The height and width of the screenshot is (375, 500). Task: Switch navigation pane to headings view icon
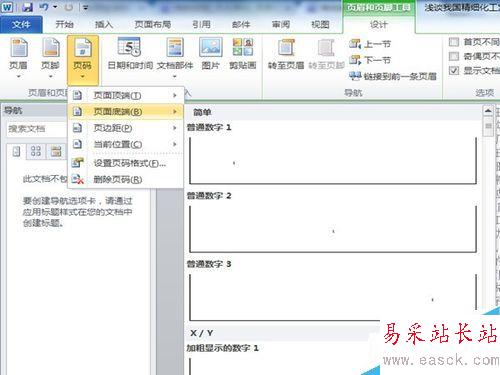click(x=16, y=151)
